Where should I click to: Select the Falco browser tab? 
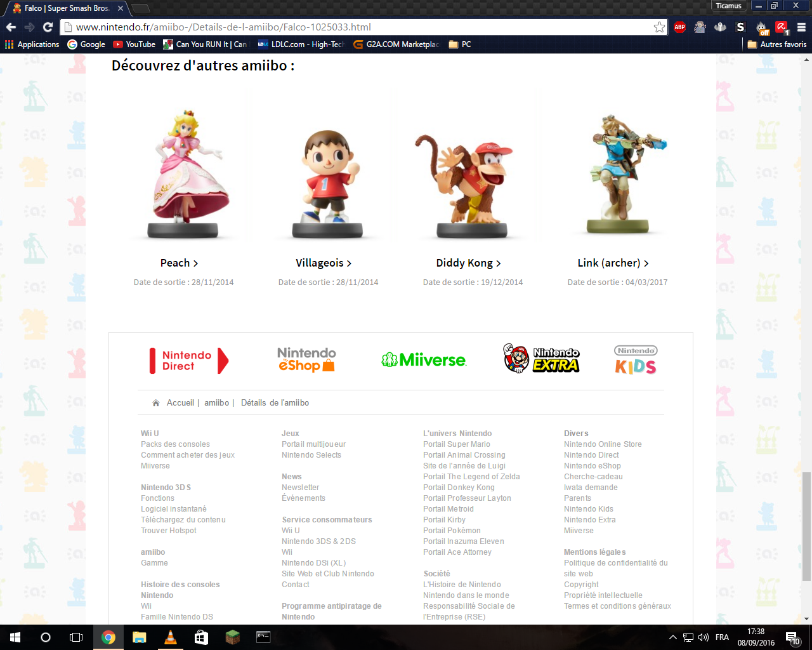click(66, 8)
